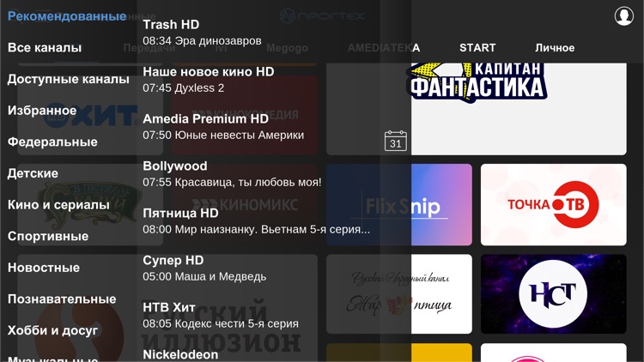Open the Капитан Фантастика channel tile
This screenshot has height=362, width=644.
pyautogui.click(x=477, y=109)
